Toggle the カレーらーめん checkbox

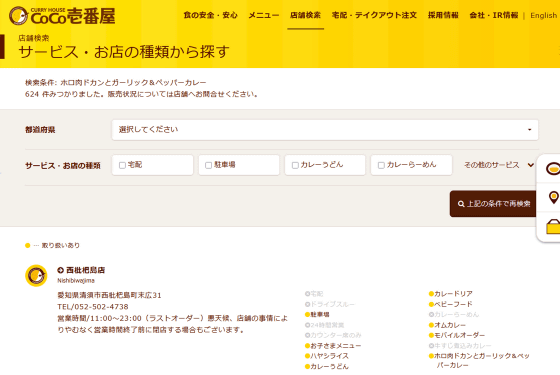381,165
